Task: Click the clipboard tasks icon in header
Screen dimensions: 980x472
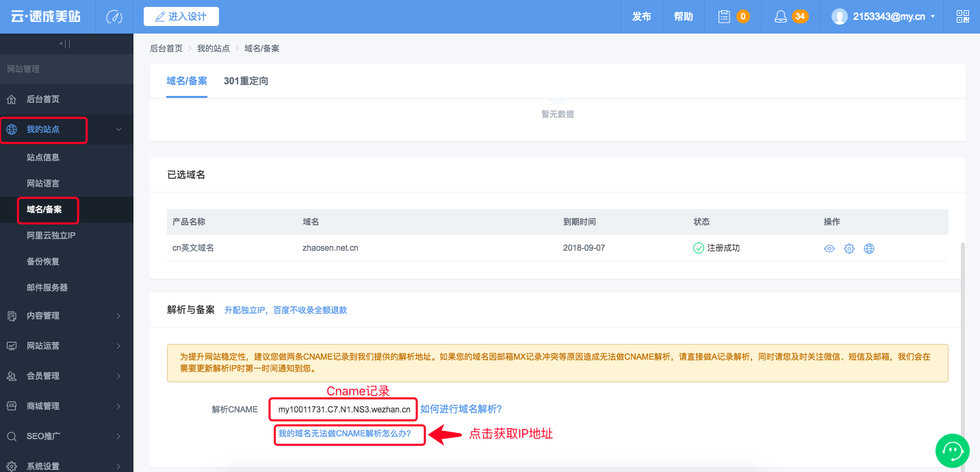Action: tap(724, 16)
